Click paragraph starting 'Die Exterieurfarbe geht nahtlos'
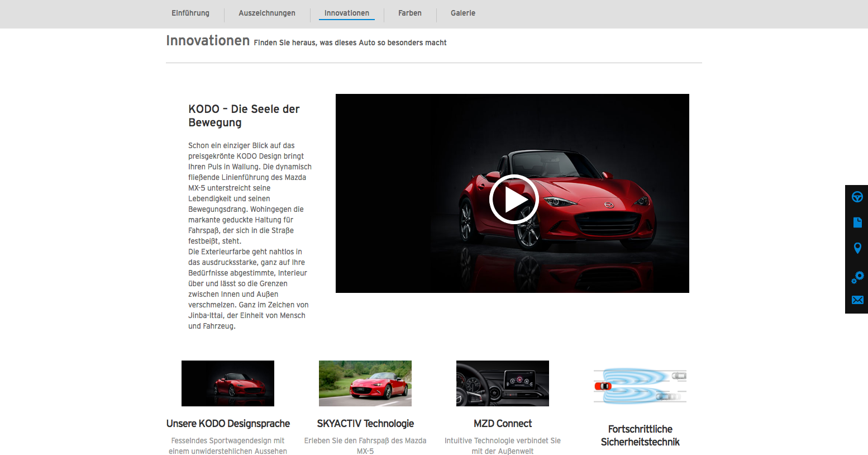This screenshot has width=868, height=455. (249, 289)
